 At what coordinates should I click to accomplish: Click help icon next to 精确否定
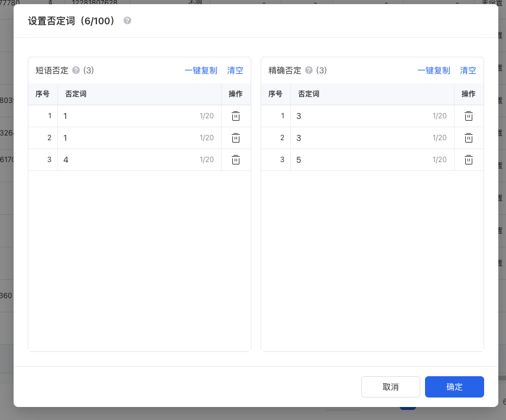click(309, 70)
